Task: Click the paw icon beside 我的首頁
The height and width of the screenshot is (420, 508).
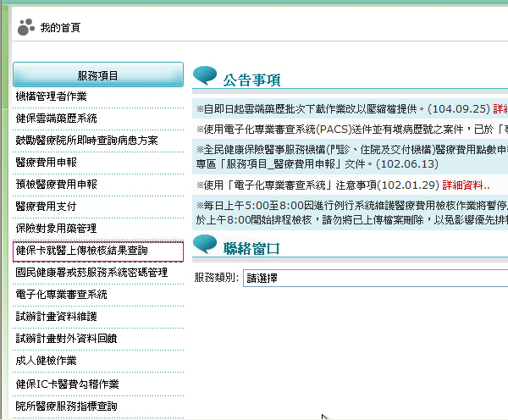Action: coord(26,27)
